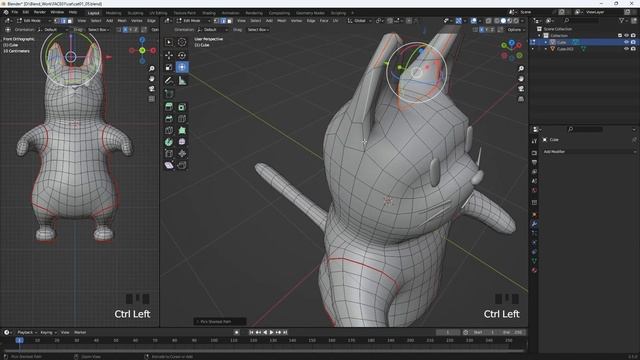
Task: Toggle Collection exclude checkbox in outliner
Action: click(620, 36)
